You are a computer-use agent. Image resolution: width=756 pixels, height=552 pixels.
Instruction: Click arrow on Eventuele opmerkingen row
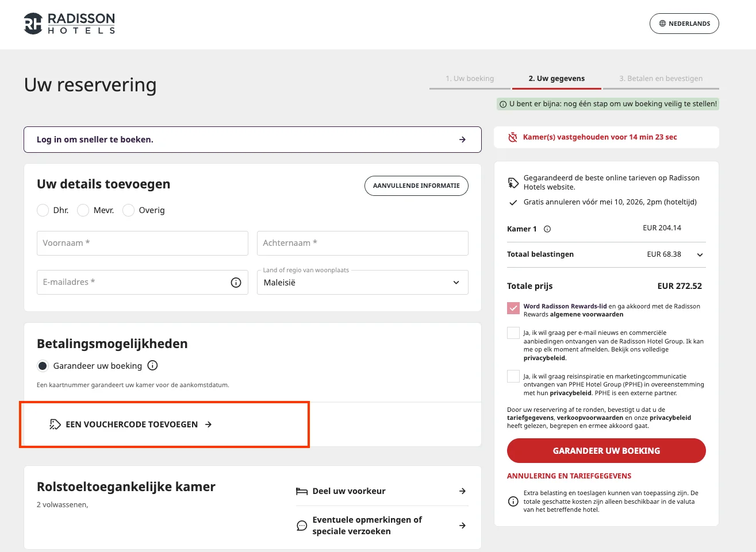[462, 526]
